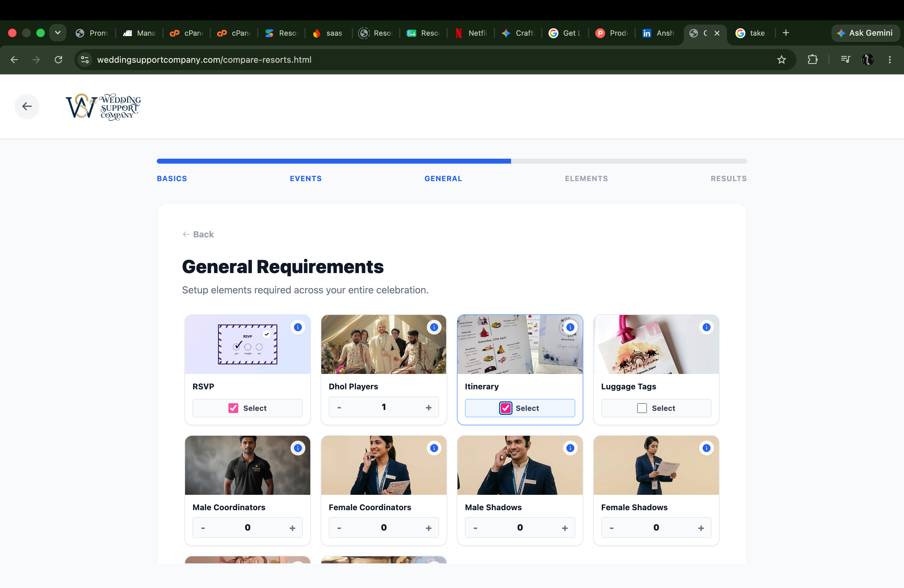Open info icon on RSVP card
This screenshot has width=904, height=588.
coord(298,327)
